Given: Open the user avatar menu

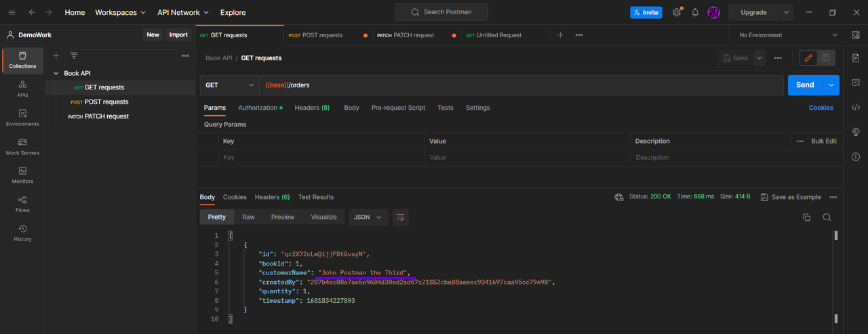Looking at the screenshot, I should point(713,12).
